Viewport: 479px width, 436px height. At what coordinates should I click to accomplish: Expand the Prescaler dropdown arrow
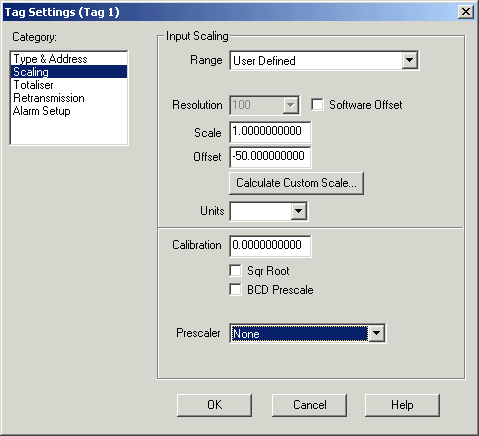tap(376, 333)
